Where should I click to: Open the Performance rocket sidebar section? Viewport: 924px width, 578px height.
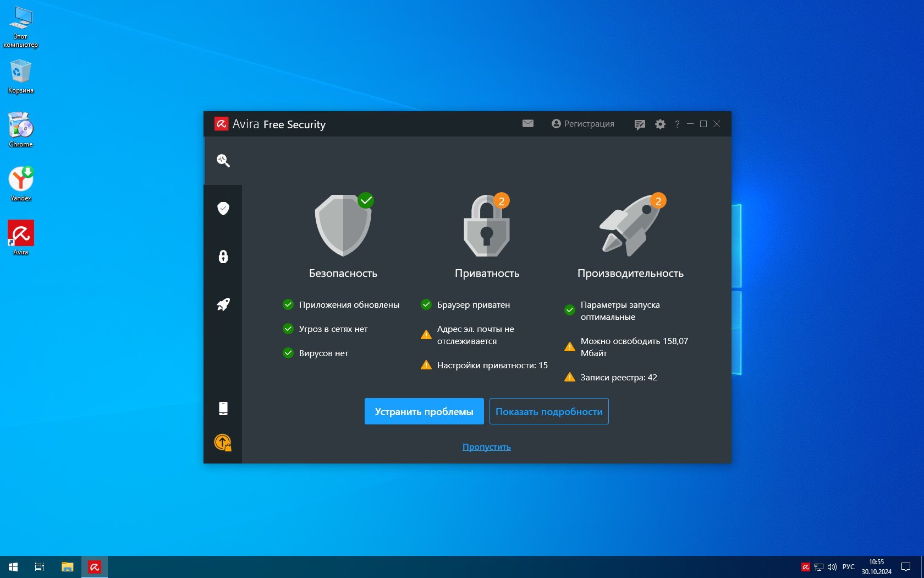(223, 304)
